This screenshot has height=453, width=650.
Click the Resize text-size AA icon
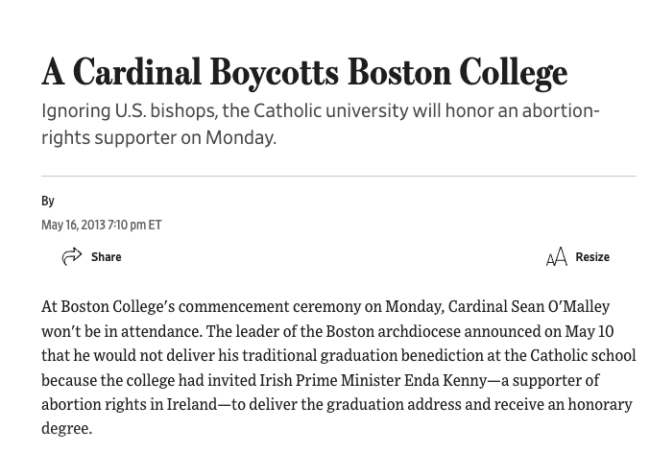pyautogui.click(x=556, y=258)
